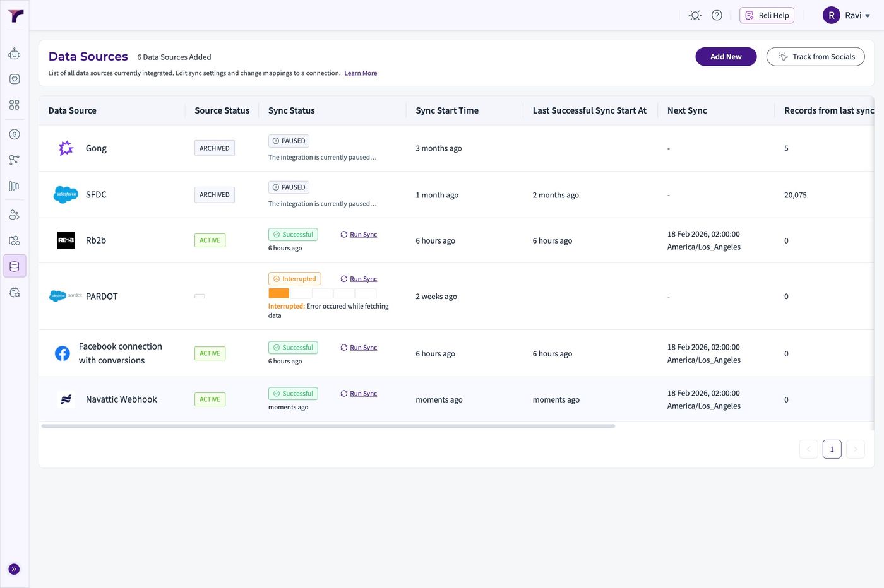The width and height of the screenshot is (884, 588).
Task: Click the Sync Status column header
Action: (x=291, y=110)
